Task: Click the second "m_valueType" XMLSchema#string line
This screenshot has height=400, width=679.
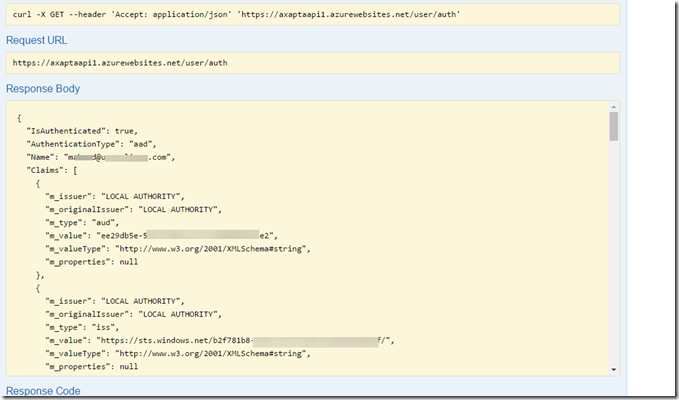Action: 178,354
